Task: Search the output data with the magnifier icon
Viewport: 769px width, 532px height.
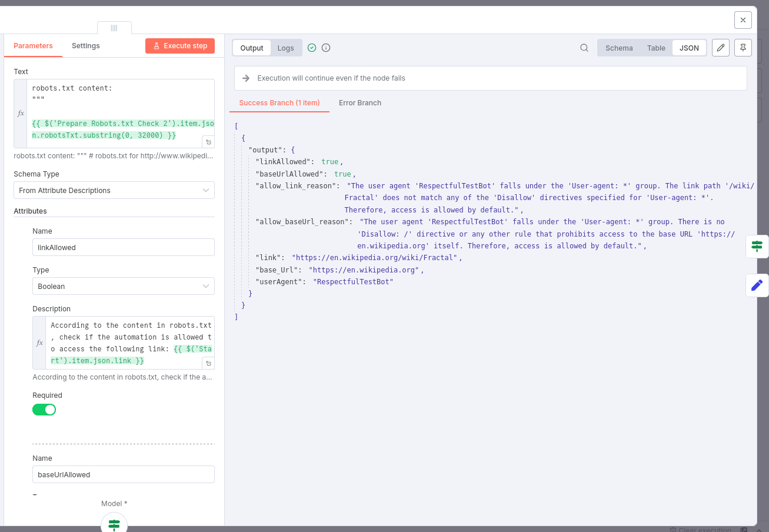Action: [584, 48]
